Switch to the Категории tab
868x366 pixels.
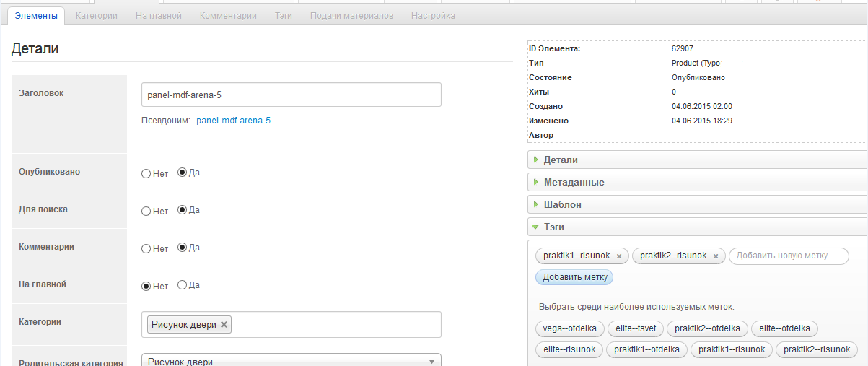[96, 15]
